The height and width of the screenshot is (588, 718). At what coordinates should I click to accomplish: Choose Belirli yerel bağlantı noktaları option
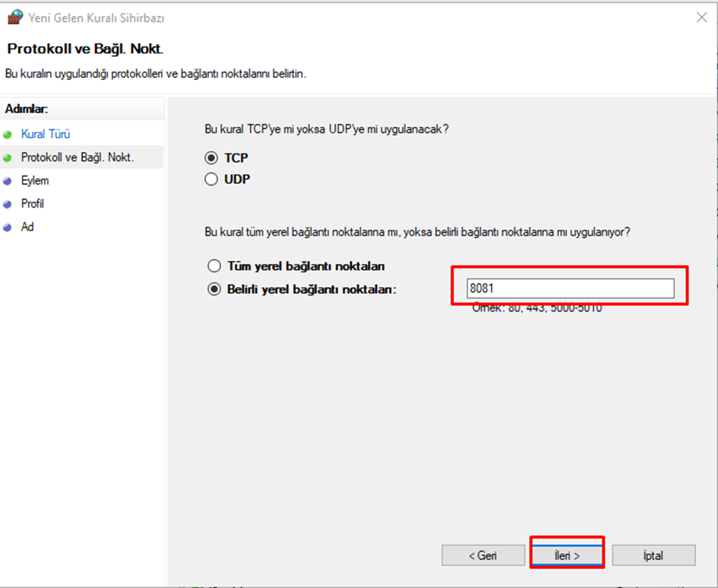coord(214,289)
